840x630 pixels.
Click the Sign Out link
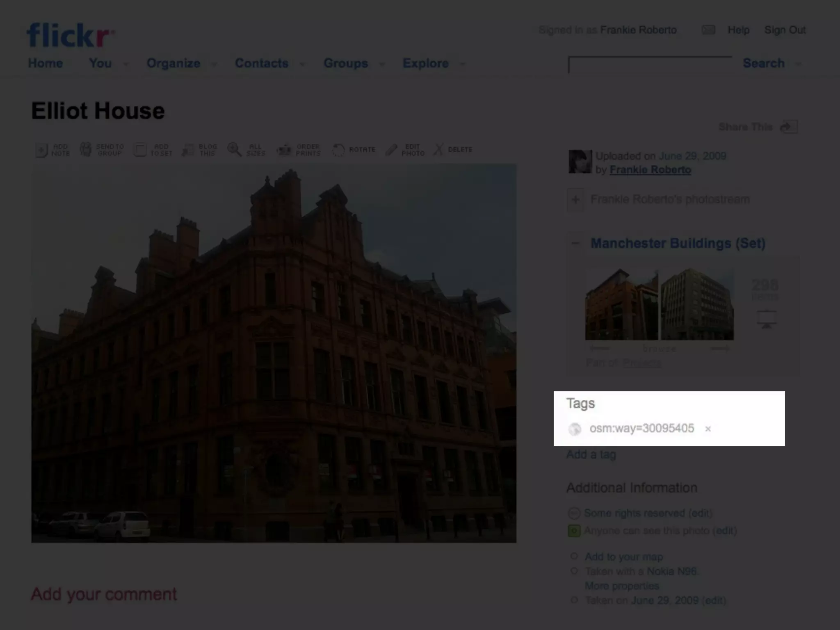coord(785,30)
